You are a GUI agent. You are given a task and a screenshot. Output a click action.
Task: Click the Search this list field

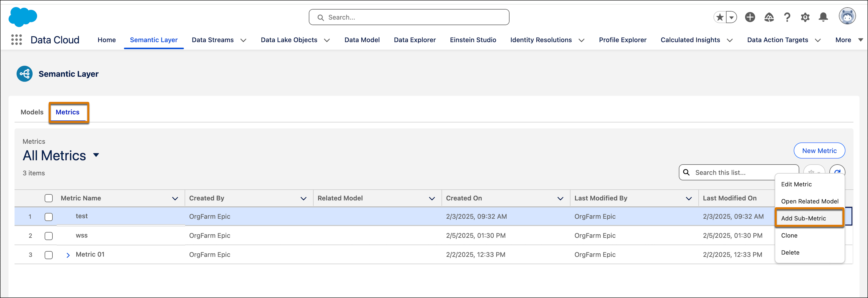click(739, 172)
